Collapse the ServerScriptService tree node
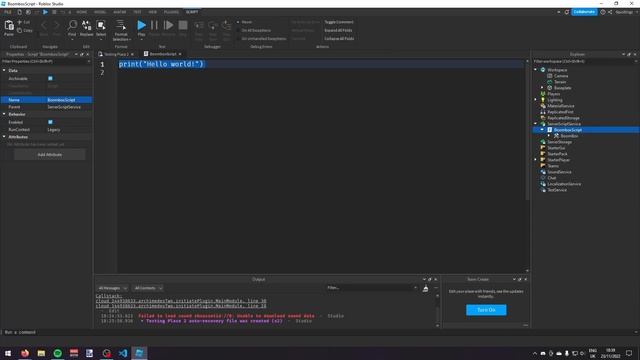The width and height of the screenshot is (640, 360). pyautogui.click(x=536, y=124)
